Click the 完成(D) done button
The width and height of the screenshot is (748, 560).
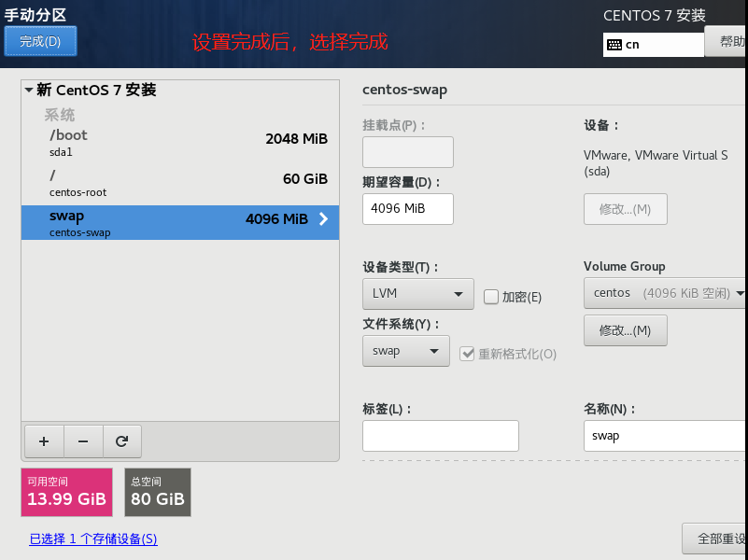[x=40, y=41]
